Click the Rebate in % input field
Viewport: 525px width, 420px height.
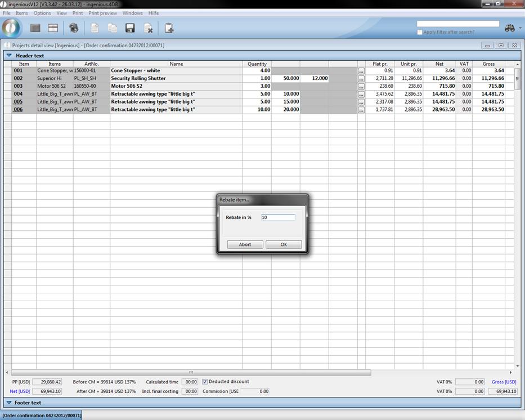point(277,217)
